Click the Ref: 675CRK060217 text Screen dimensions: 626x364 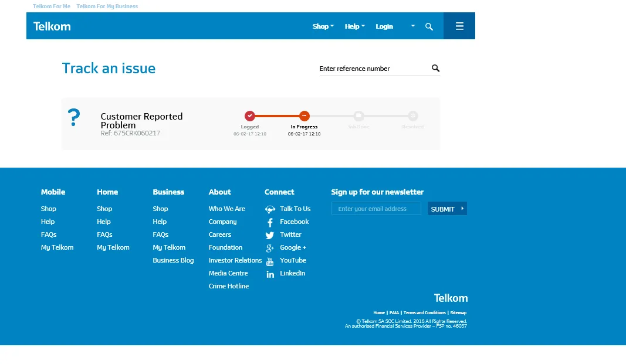(x=130, y=133)
